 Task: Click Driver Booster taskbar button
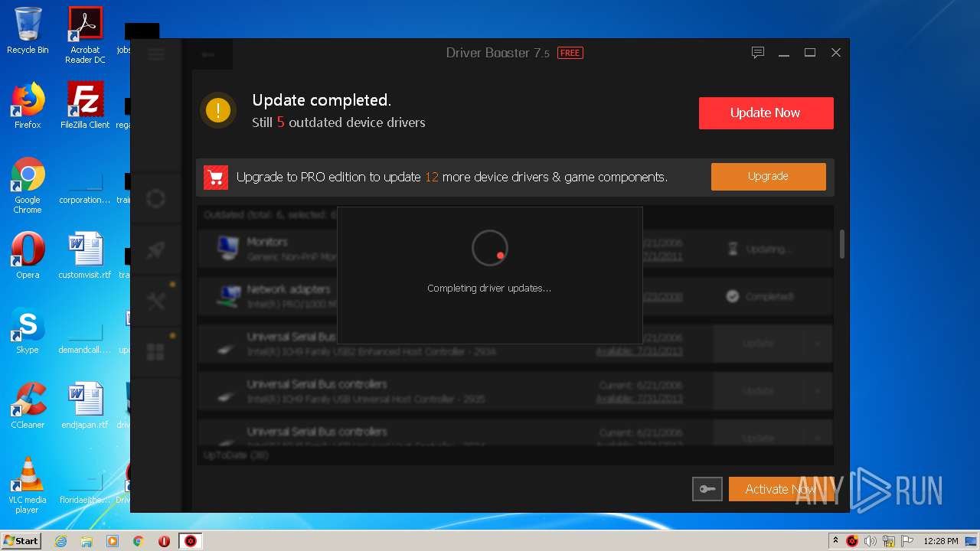(191, 541)
